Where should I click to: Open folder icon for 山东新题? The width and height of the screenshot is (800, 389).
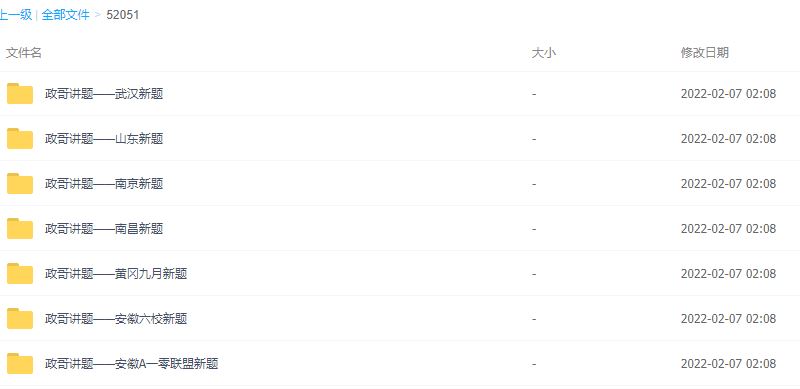pyautogui.click(x=20, y=138)
